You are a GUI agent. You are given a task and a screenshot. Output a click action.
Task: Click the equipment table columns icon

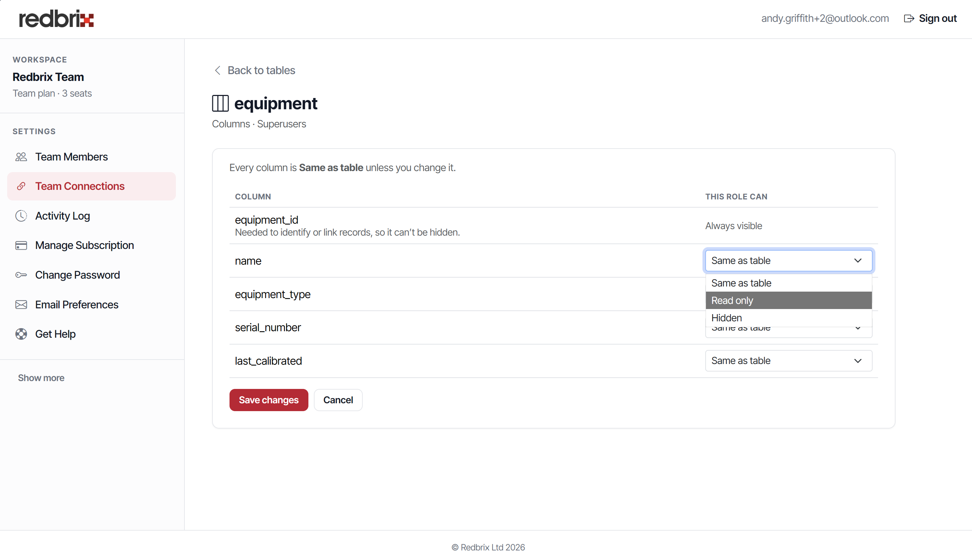(220, 103)
